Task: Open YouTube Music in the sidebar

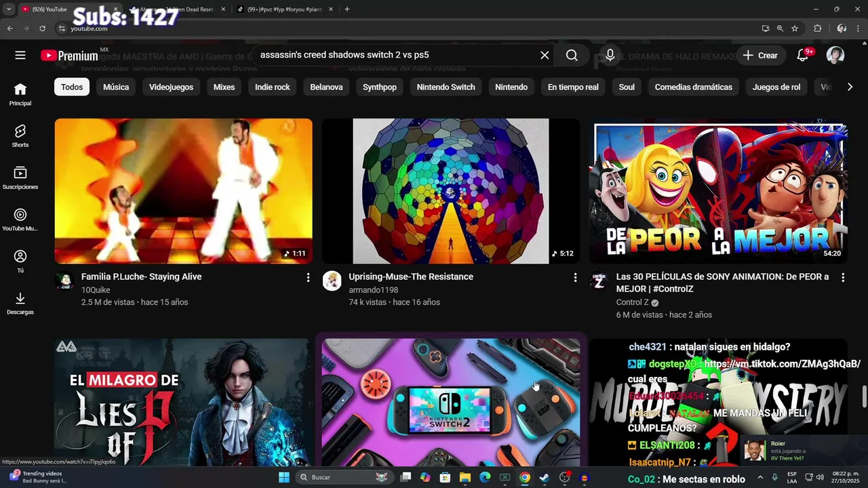Action: tap(20, 220)
